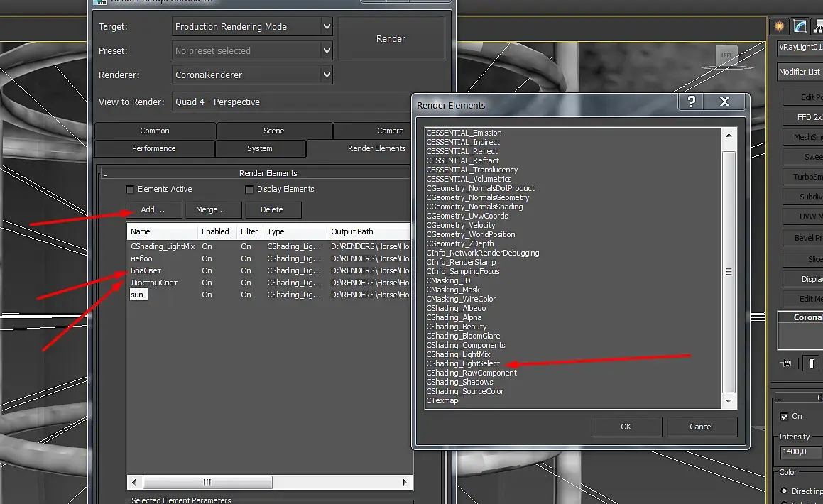The width and height of the screenshot is (823, 504).
Task: Open the Modifier List dropdown
Action: point(800,71)
